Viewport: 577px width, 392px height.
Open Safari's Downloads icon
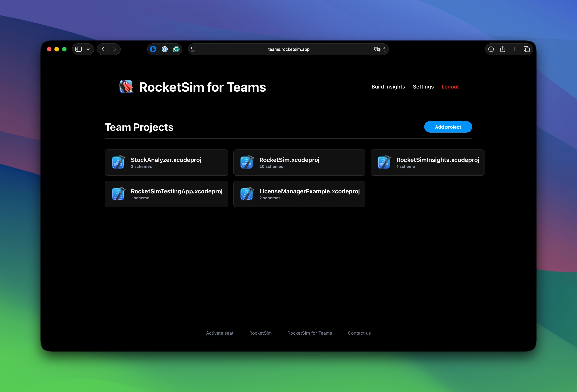point(491,49)
